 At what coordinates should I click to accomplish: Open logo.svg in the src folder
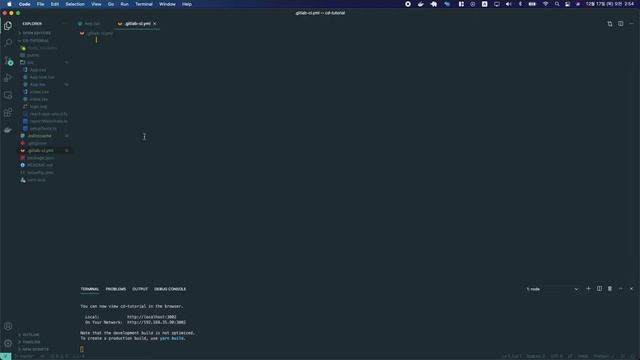coord(38,107)
